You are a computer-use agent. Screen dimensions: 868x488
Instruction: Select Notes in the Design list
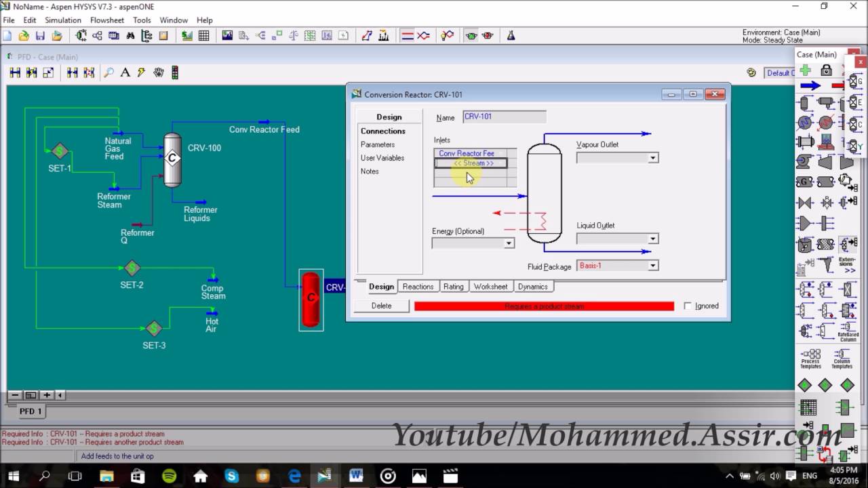click(x=370, y=171)
